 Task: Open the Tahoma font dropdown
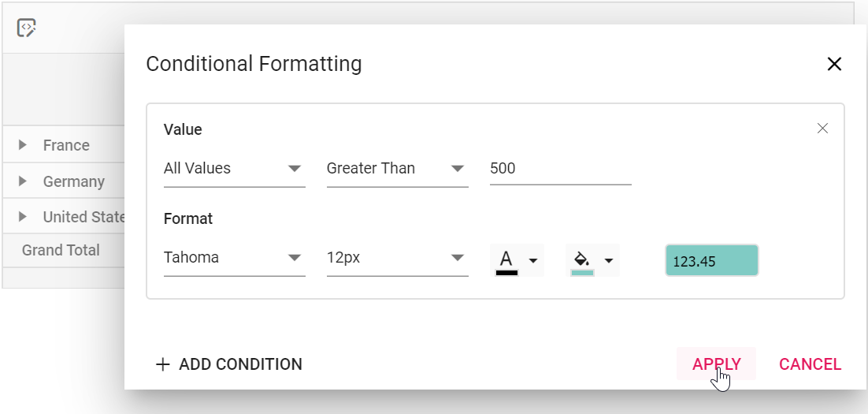[x=234, y=258]
